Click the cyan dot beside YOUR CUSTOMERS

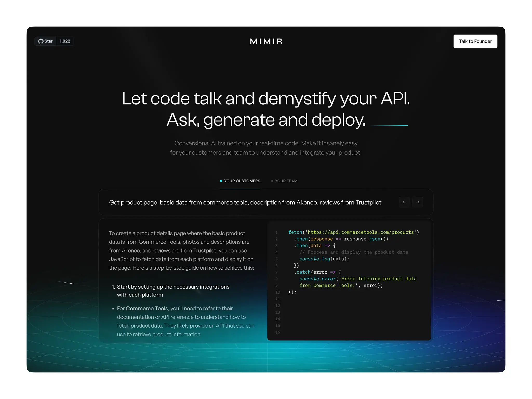tap(221, 181)
